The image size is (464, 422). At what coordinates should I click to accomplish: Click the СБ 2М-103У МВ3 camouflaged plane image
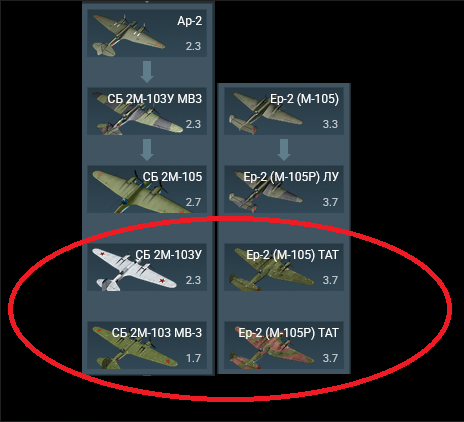(x=137, y=113)
